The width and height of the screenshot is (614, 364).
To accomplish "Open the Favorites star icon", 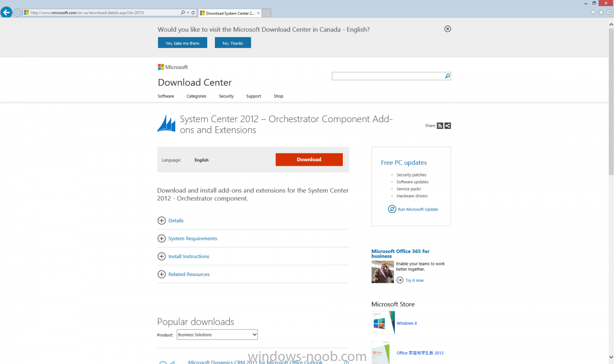I will pyautogui.click(x=601, y=12).
